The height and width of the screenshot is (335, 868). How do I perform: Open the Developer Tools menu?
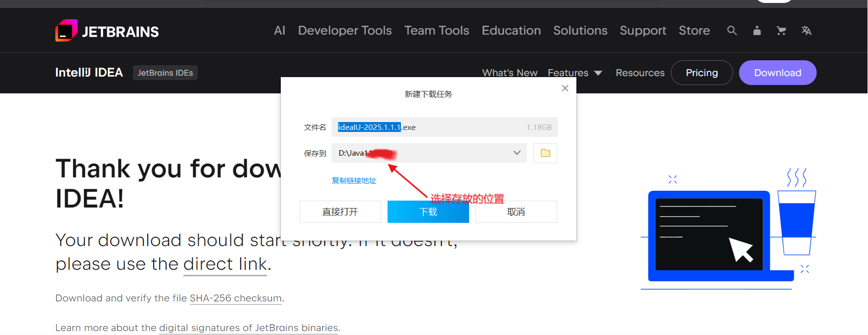[x=345, y=31]
